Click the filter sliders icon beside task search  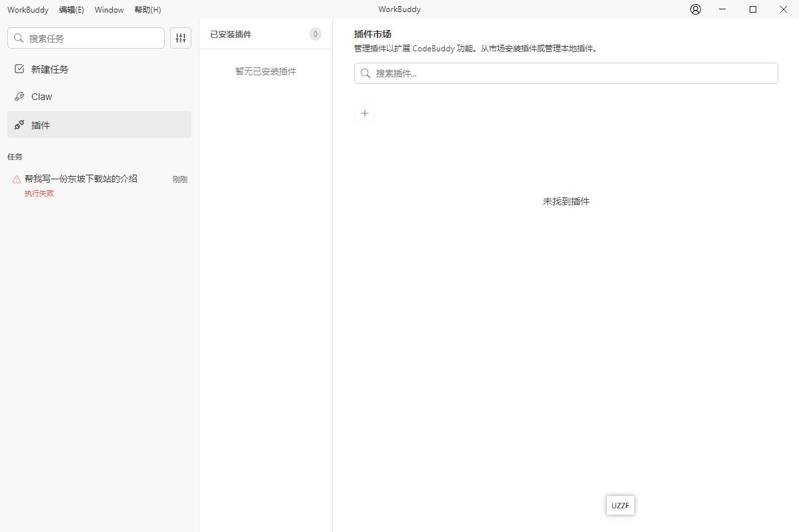(x=181, y=38)
